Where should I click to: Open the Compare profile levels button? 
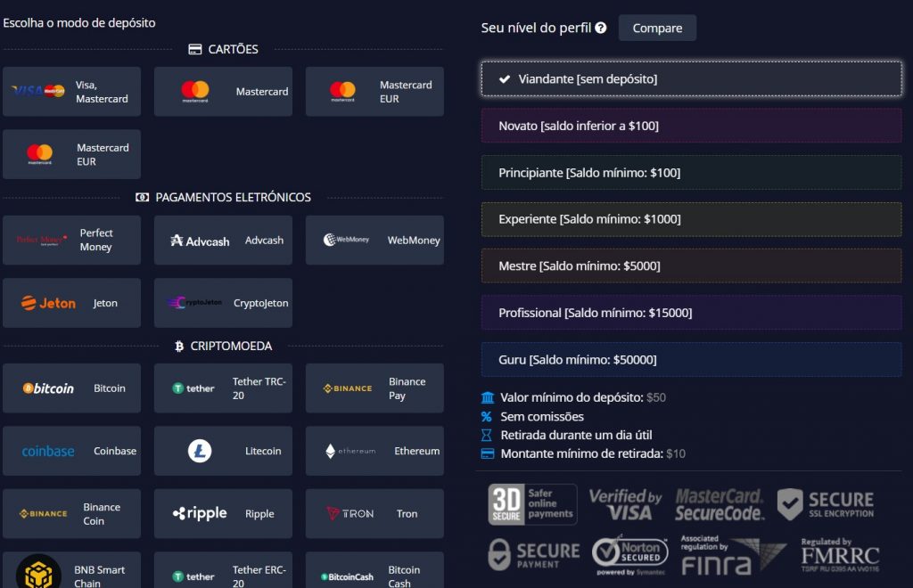(x=657, y=28)
